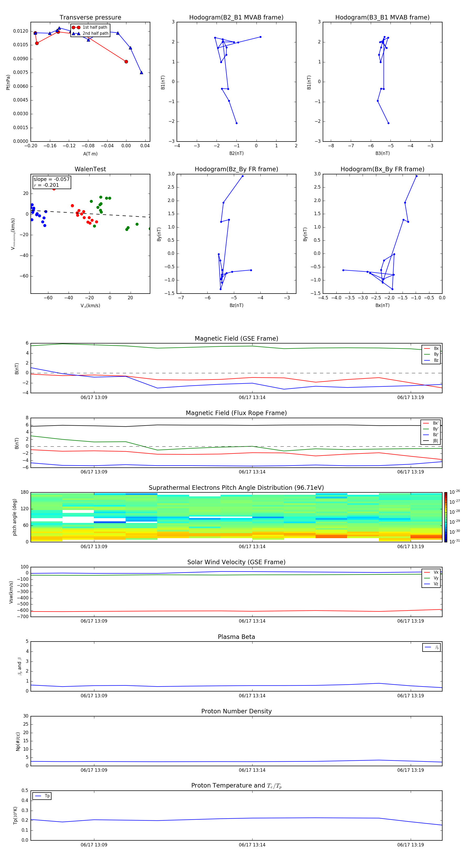Click the 'Hodogram(B3_B1 MVAB frame)' title

(382, 18)
